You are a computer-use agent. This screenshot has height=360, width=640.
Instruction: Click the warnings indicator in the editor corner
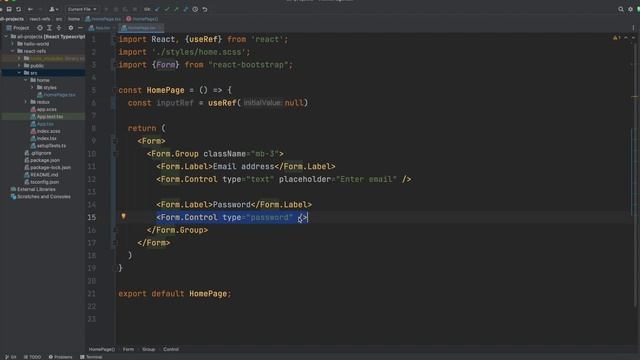616,38
